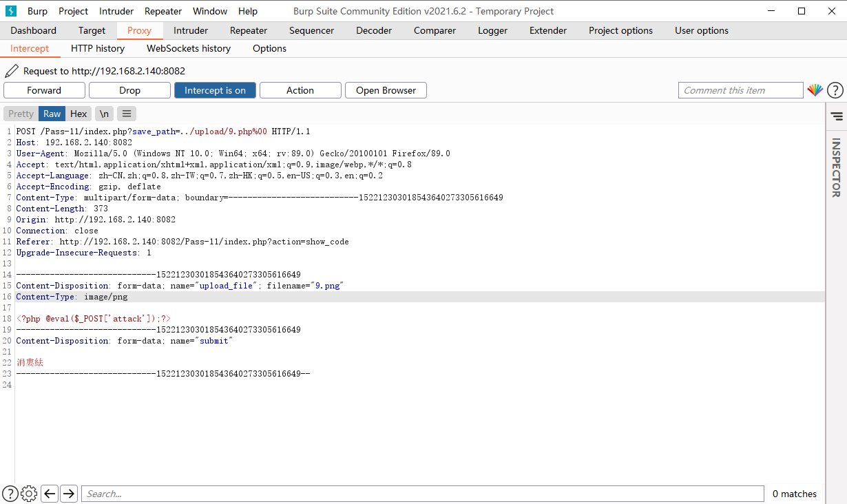Open the Action menu button

(x=300, y=90)
